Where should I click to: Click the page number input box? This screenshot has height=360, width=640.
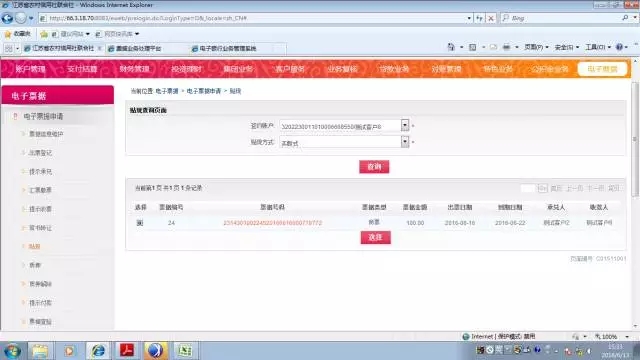[x=528, y=188]
